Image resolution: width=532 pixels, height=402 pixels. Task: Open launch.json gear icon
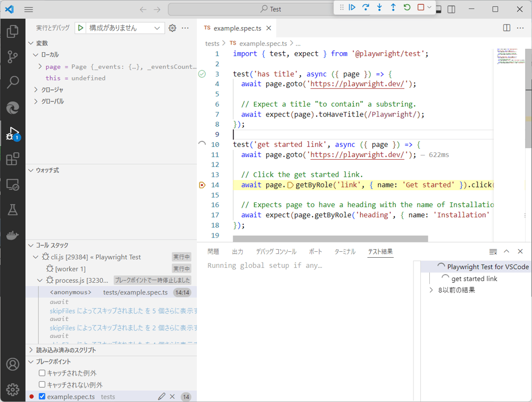172,28
